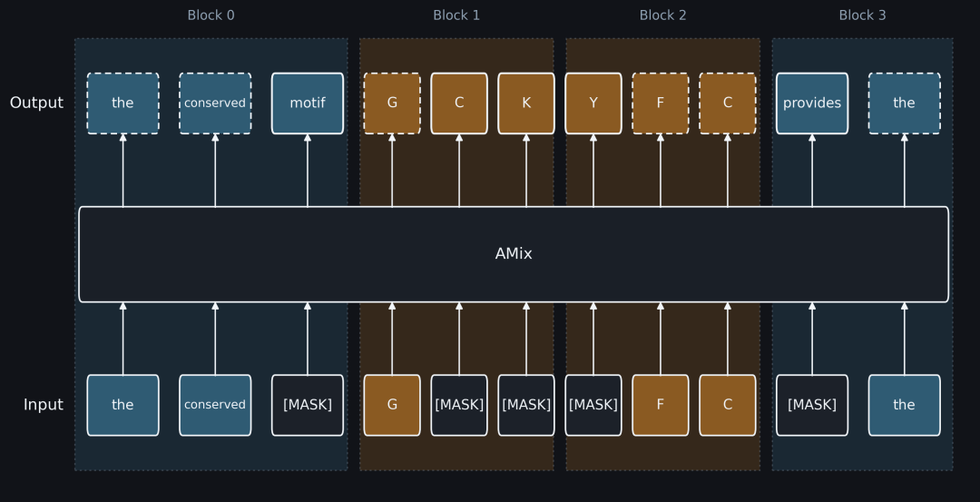This screenshot has height=502, width=980.
Task: Click the input [MASK] token in Block 3
Action: tap(812, 405)
